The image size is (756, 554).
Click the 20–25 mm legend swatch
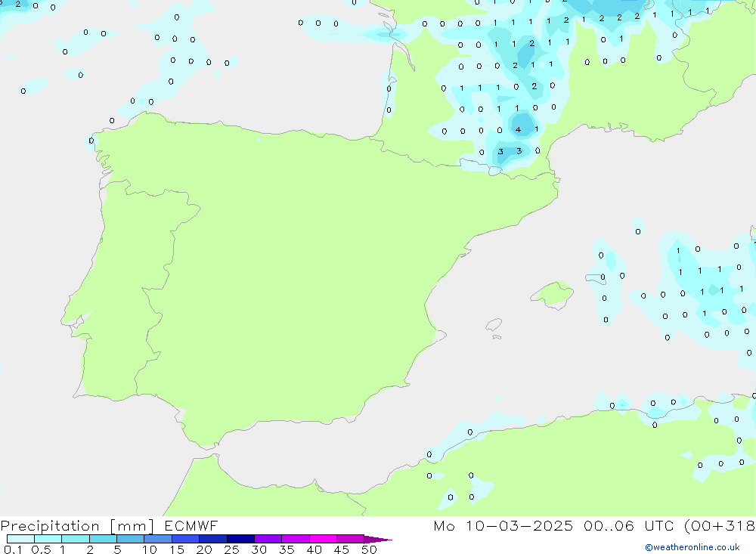pyautogui.click(x=213, y=539)
